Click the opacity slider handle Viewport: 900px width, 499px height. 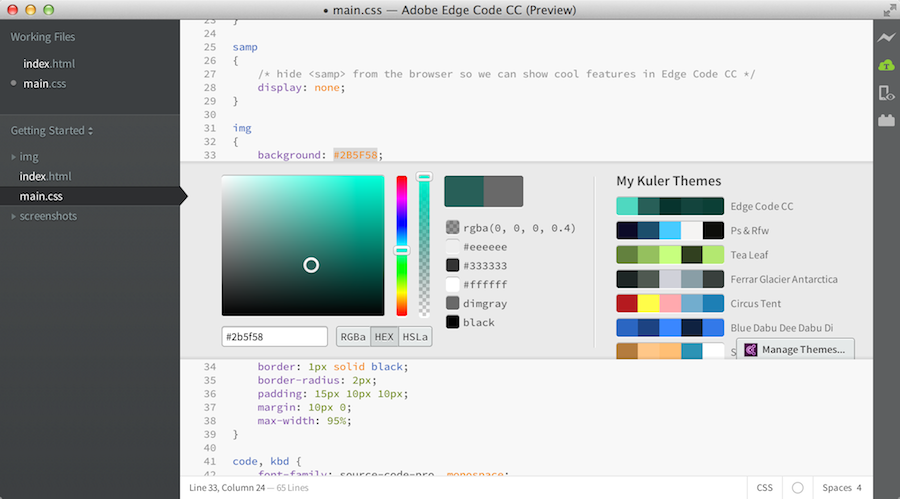pyautogui.click(x=424, y=176)
